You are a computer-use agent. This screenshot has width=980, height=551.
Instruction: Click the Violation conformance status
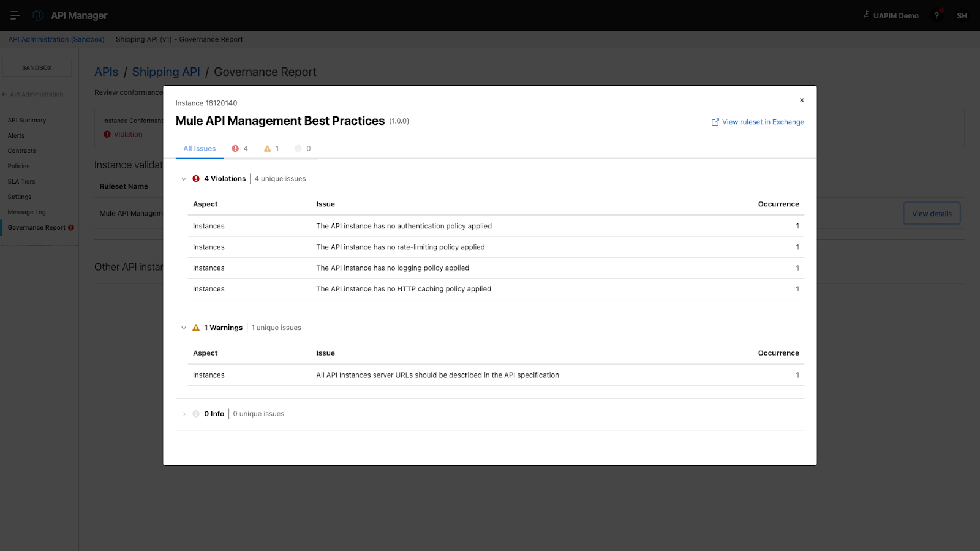pyautogui.click(x=123, y=134)
